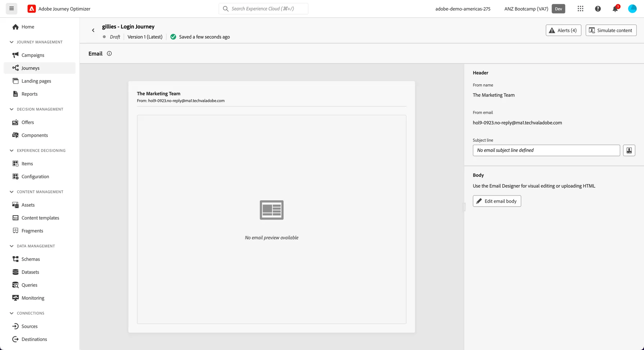The width and height of the screenshot is (644, 350).
Task: Click the Email info icon
Action: tap(109, 54)
